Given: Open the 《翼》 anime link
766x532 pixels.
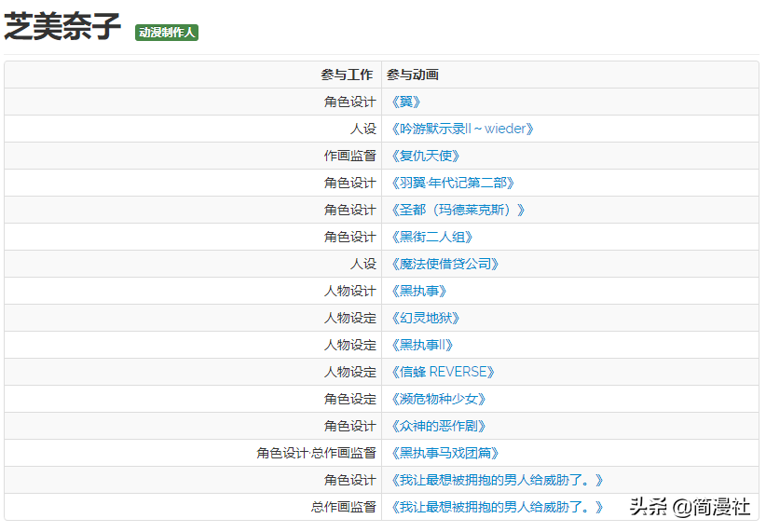Looking at the screenshot, I should point(406,102).
